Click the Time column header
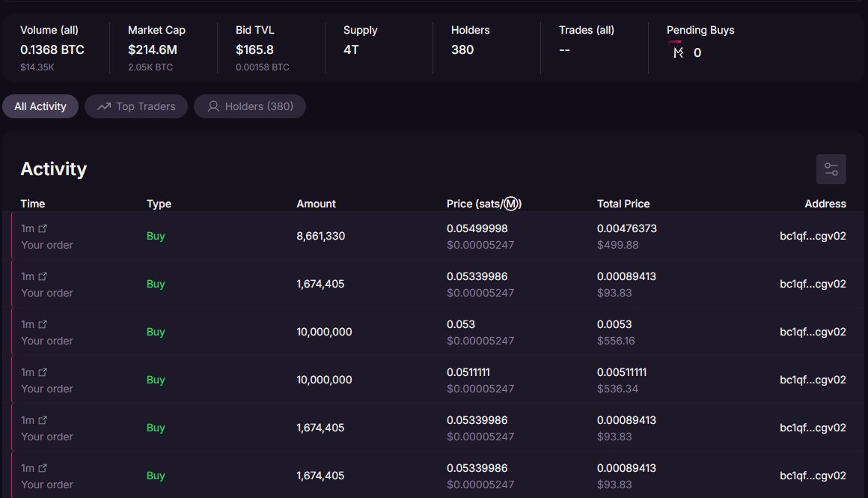Viewport: 868px width, 498px height. coord(33,204)
